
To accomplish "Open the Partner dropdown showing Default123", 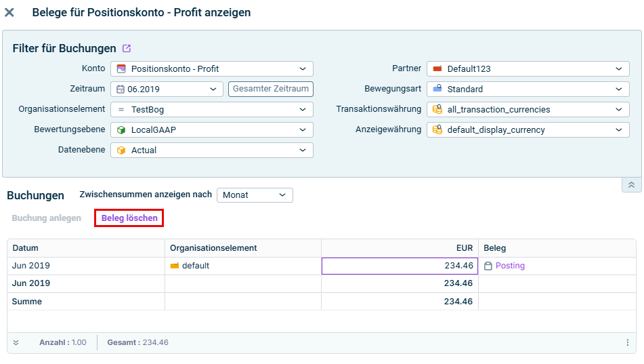I will coord(618,69).
